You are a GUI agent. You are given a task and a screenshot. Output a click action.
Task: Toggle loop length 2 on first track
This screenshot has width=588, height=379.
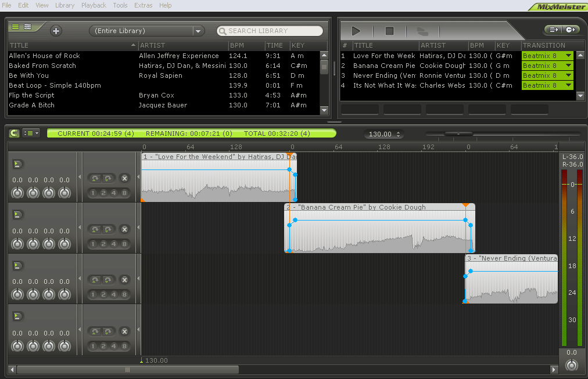pyautogui.click(x=103, y=193)
